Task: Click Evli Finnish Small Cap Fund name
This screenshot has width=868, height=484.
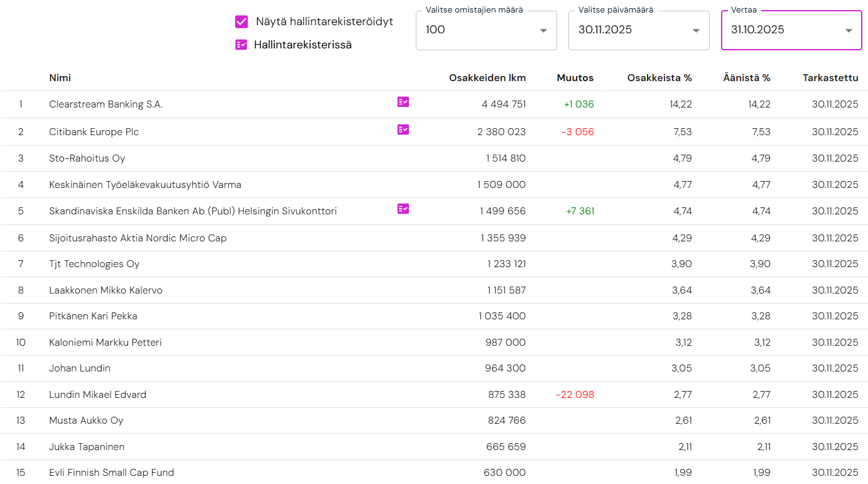Action: 111,473
